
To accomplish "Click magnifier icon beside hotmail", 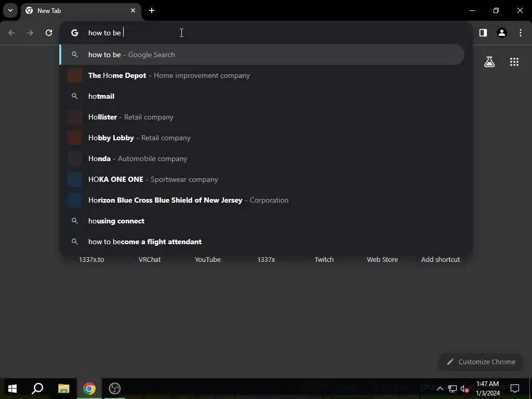I will pyautogui.click(x=75, y=96).
